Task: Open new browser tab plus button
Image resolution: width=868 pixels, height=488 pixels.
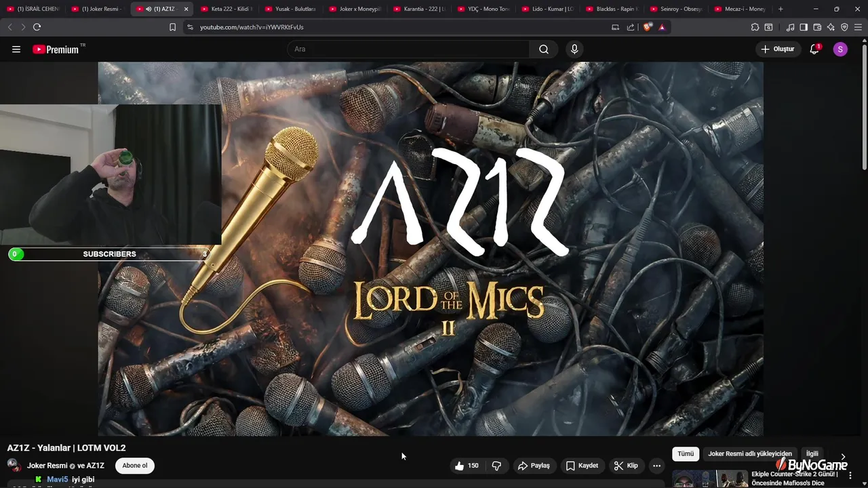Action: 781,9
